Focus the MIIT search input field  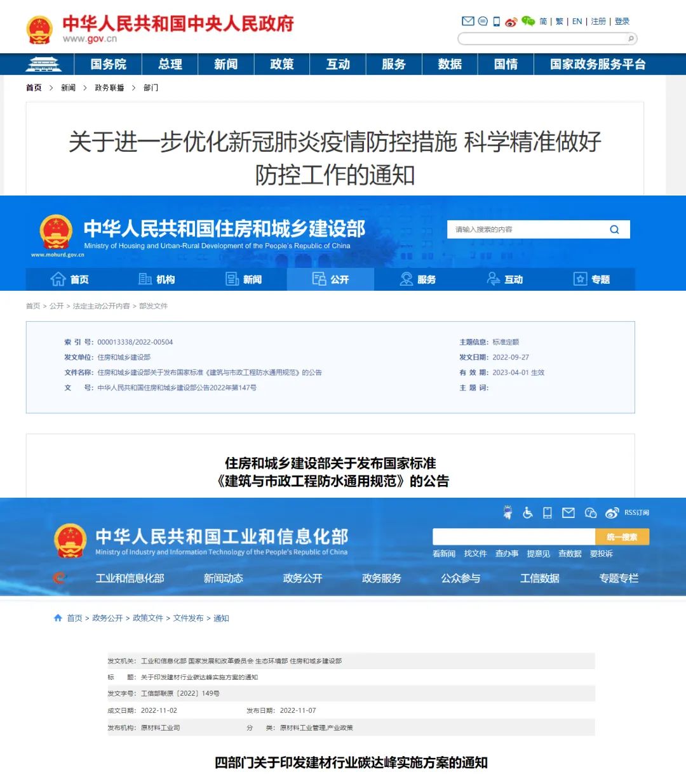click(514, 536)
